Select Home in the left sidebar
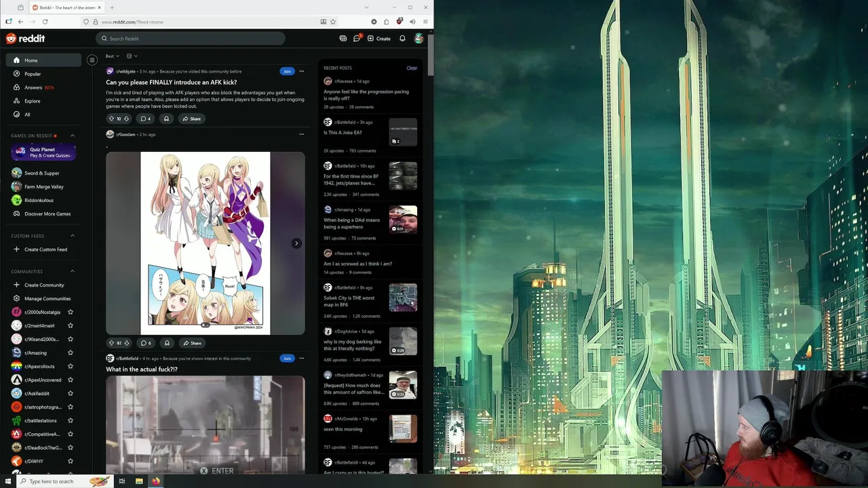Screen dimensions: 868x488 click(43, 60)
